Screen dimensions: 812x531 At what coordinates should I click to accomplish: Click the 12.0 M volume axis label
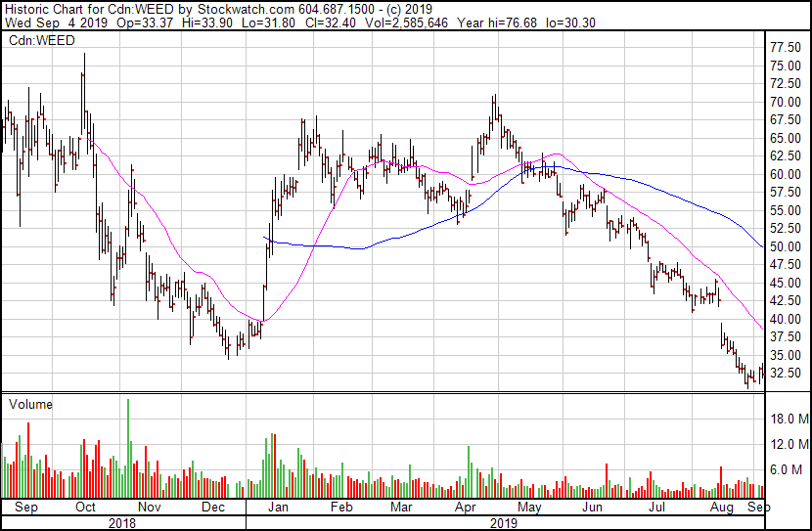tap(789, 444)
